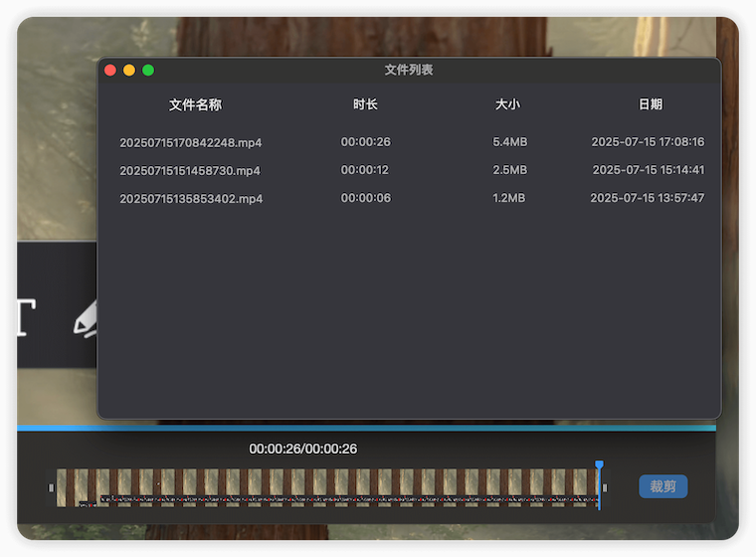This screenshot has height=557, width=756.
Task: Select file 20250715170842248.mp4
Action: (x=191, y=142)
